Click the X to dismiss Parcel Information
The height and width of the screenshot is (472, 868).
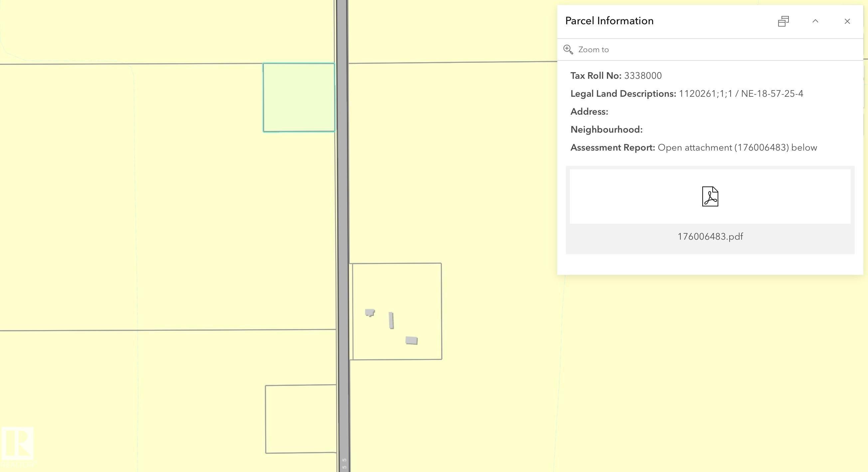click(x=847, y=21)
